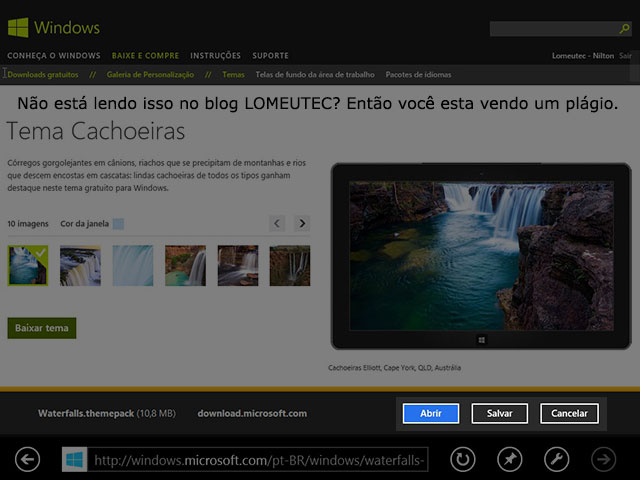The width and height of the screenshot is (640, 480).
Task: Go to Downloads gratuitos breadcrumb
Action: [x=43, y=75]
